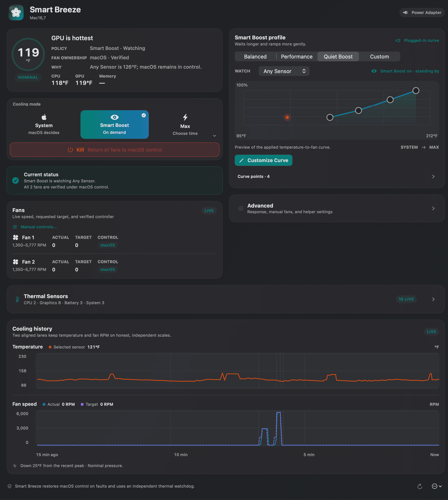This screenshot has height=500, width=448.
Task: Open the more options ellipsis menu
Action: point(437,486)
